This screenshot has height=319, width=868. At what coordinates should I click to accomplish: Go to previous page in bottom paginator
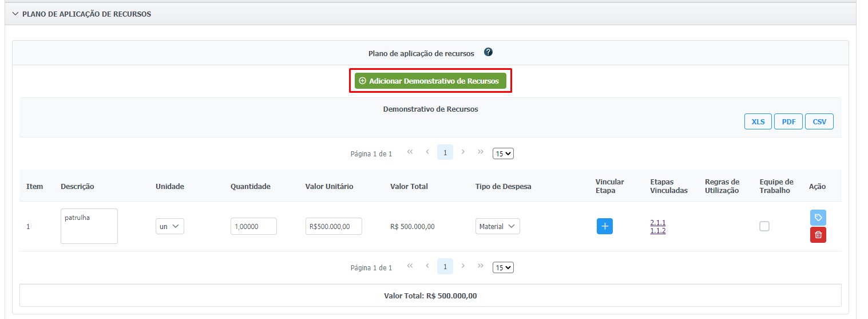pyautogui.click(x=427, y=266)
